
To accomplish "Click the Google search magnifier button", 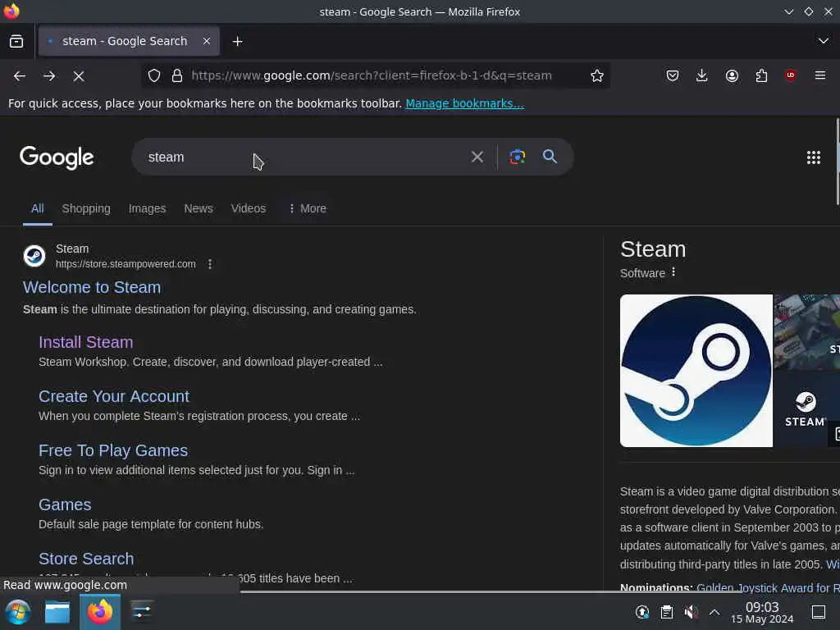I will point(550,157).
